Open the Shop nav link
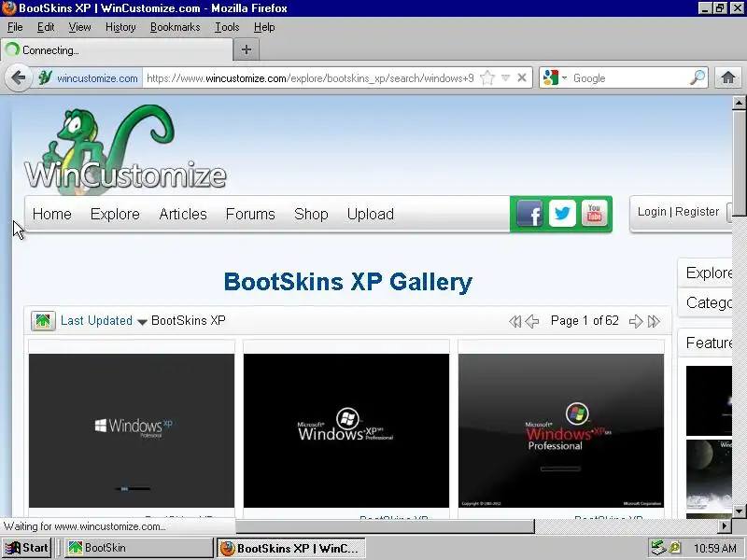Image resolution: width=747 pixels, height=560 pixels. (311, 215)
